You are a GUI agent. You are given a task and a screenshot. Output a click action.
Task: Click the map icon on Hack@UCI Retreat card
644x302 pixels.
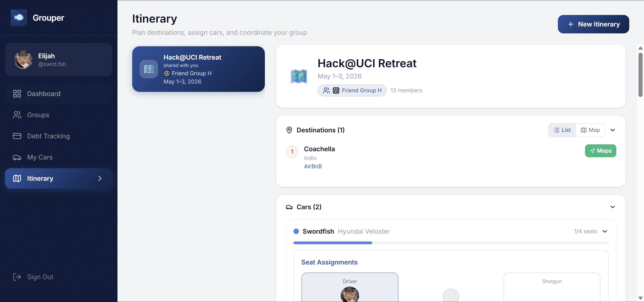(149, 69)
